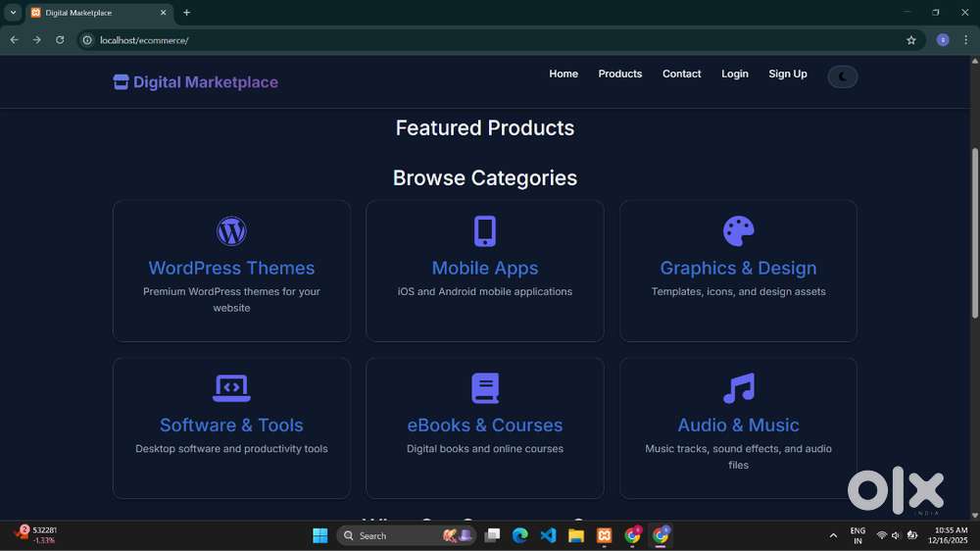Open the Contact nav item
This screenshot has width=980, height=551.
click(x=681, y=74)
